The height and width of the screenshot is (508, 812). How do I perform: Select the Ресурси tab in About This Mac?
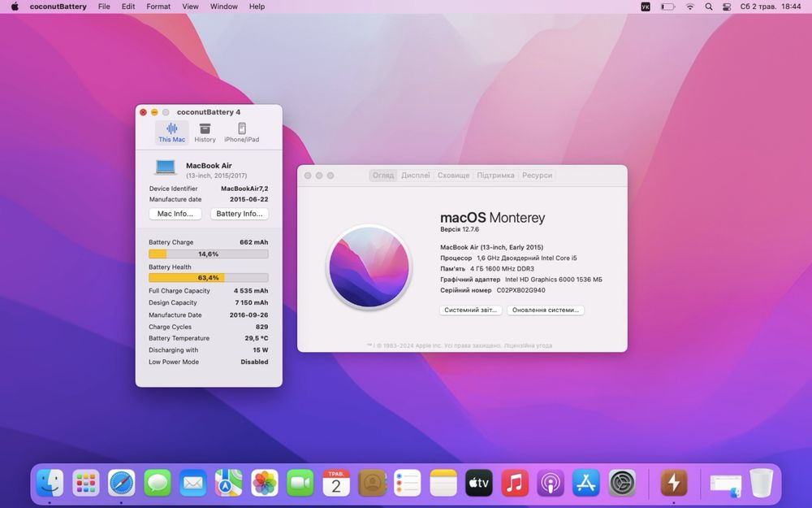click(x=537, y=176)
